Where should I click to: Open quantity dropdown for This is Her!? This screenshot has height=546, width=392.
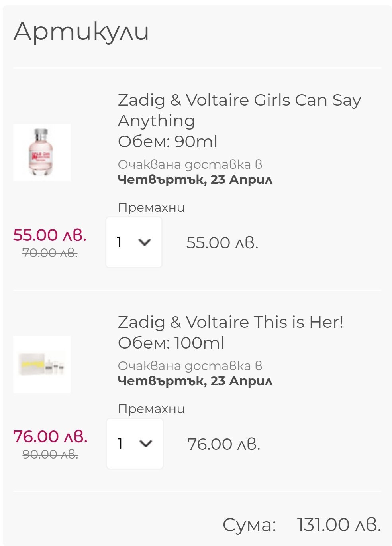135,444
